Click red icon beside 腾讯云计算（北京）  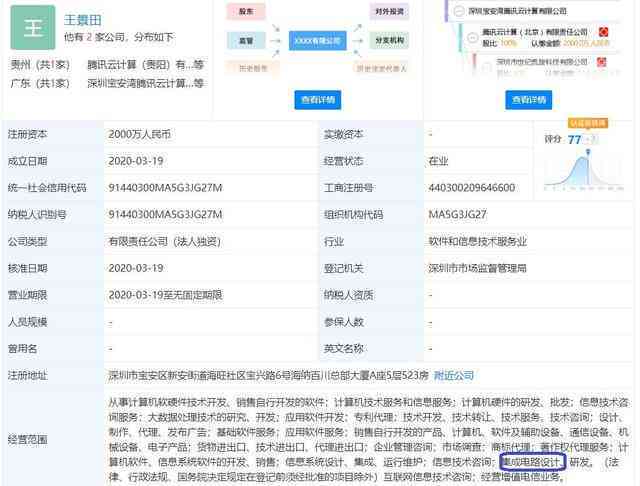(603, 32)
